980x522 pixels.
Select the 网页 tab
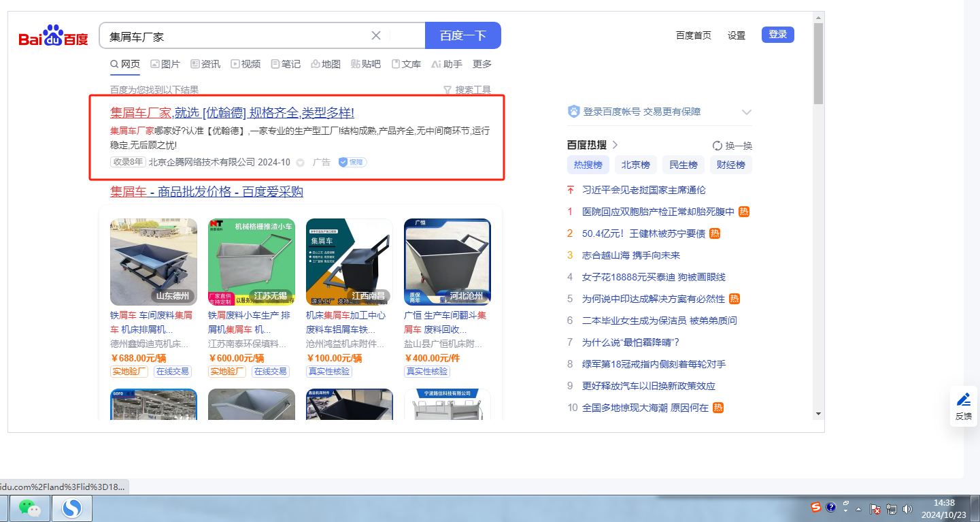[x=125, y=64]
